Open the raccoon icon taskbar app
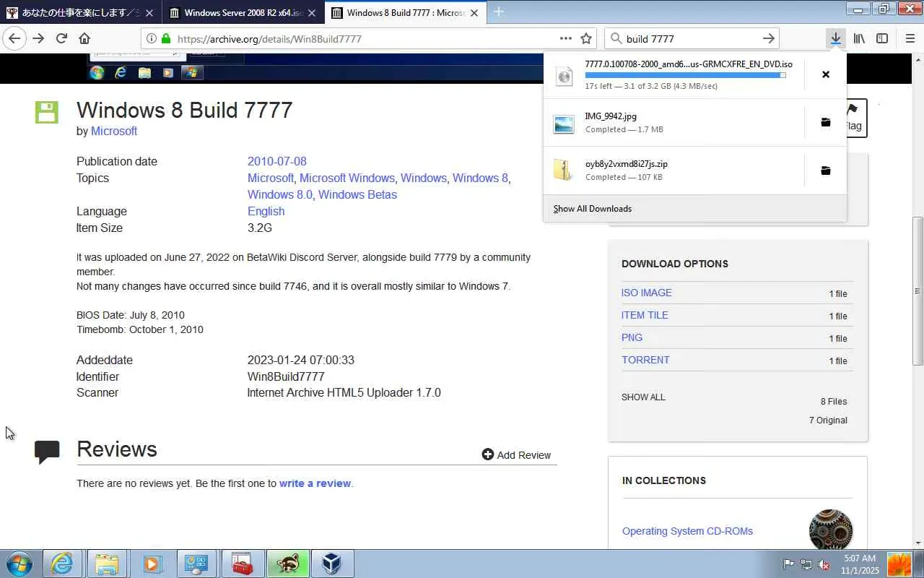This screenshot has height=578, width=924. pyautogui.click(x=287, y=564)
